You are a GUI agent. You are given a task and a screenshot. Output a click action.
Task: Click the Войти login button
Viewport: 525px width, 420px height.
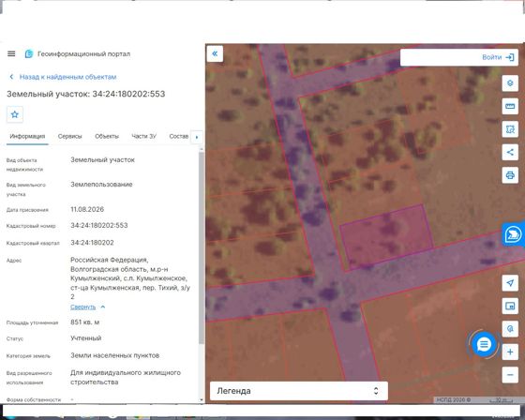coord(498,57)
